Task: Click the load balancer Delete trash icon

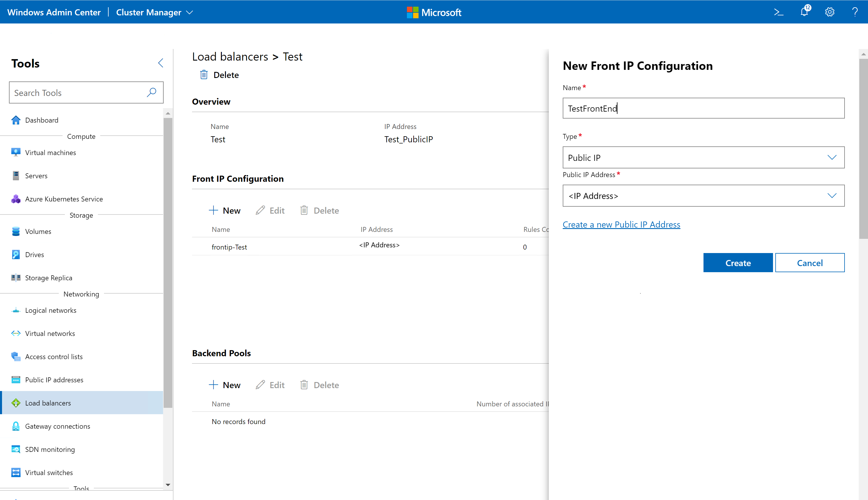Action: pos(204,75)
